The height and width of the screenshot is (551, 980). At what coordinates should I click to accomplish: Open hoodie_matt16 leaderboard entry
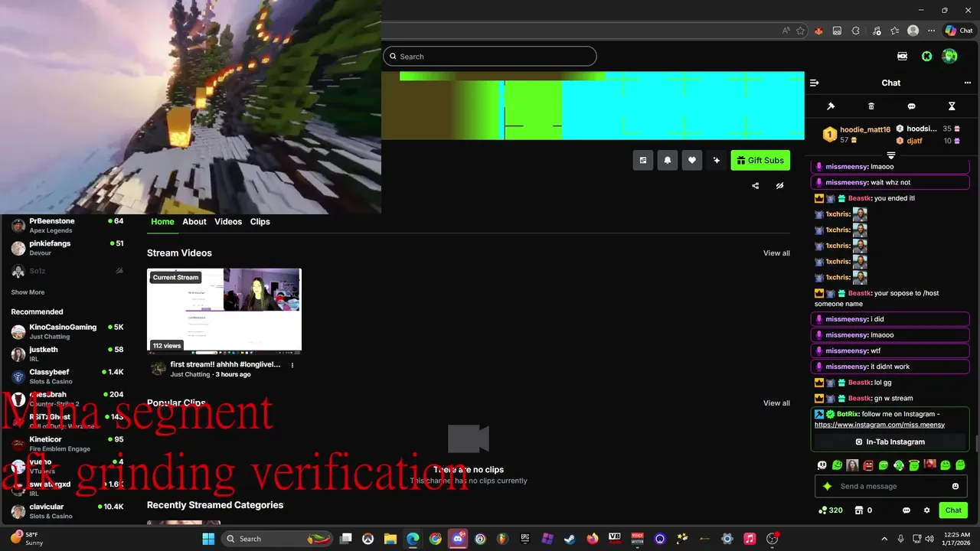(x=856, y=135)
